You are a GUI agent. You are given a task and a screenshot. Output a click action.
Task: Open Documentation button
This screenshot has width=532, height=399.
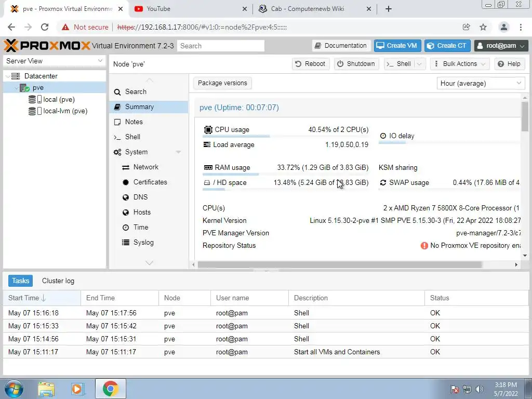tap(341, 46)
